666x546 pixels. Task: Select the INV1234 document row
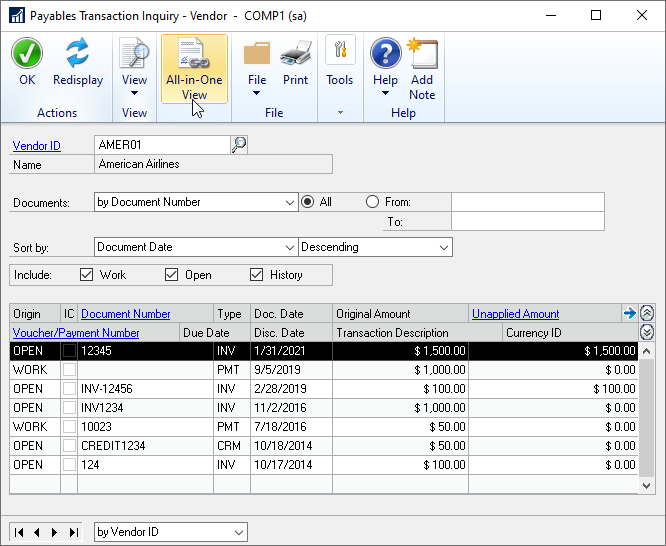[x=324, y=407]
